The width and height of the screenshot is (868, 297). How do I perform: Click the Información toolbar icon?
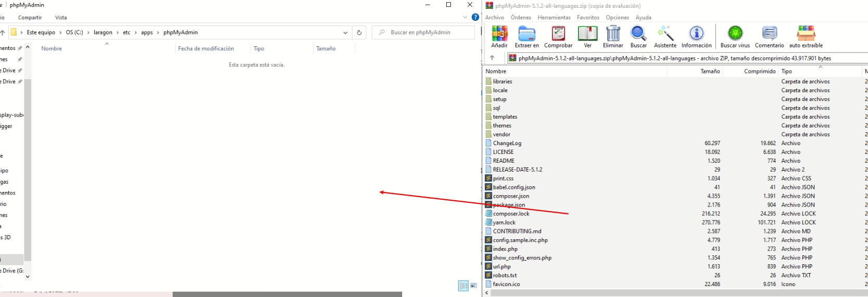696,33
